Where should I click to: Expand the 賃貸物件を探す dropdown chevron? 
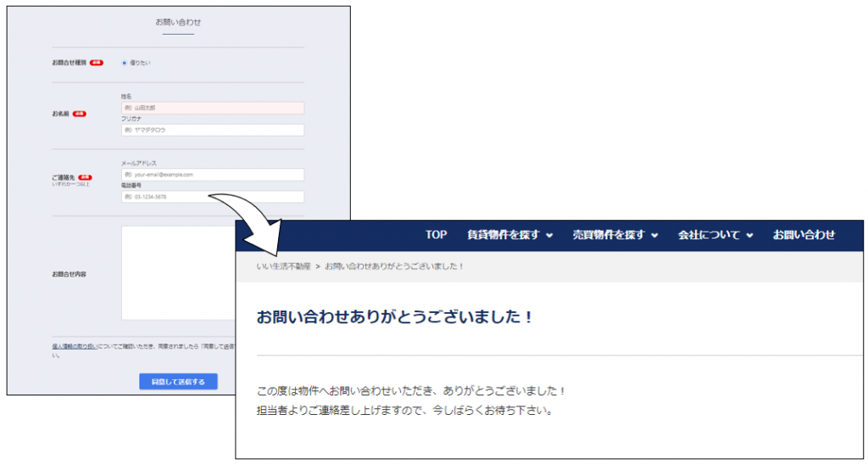tap(549, 236)
